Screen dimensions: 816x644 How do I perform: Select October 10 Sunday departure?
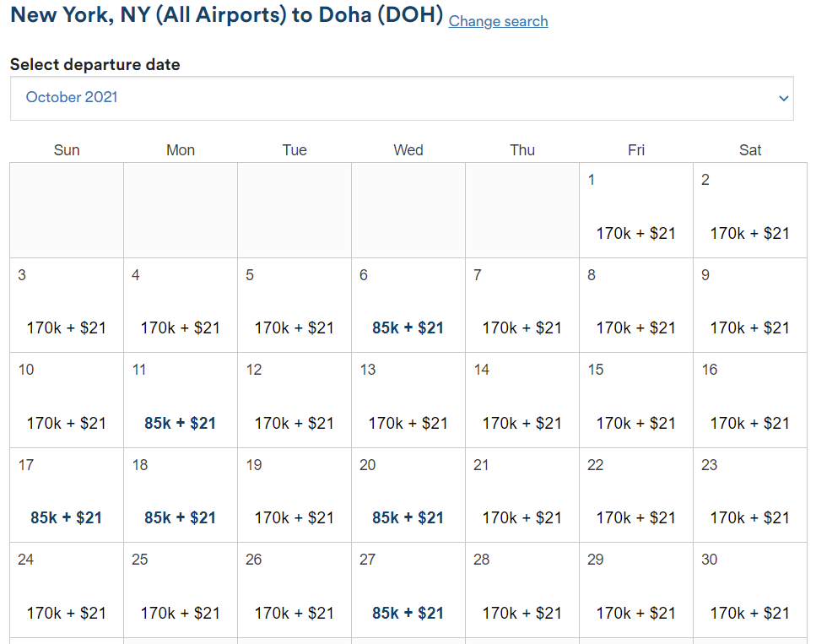click(66, 398)
